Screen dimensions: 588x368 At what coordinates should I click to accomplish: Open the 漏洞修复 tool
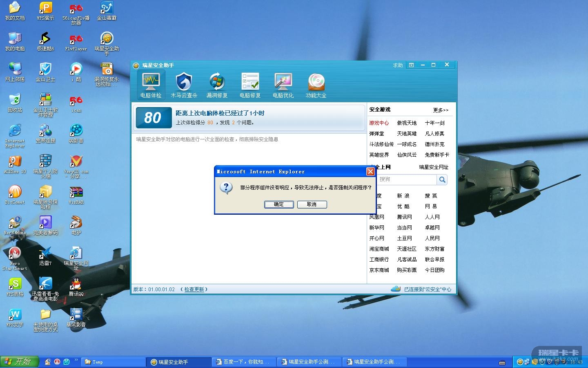(x=217, y=85)
